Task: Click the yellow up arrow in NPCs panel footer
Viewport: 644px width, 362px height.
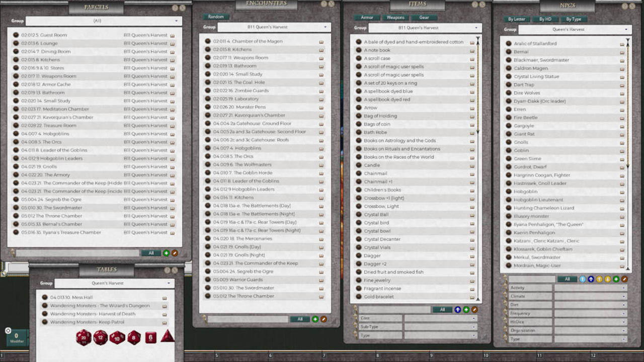Action: [599, 279]
